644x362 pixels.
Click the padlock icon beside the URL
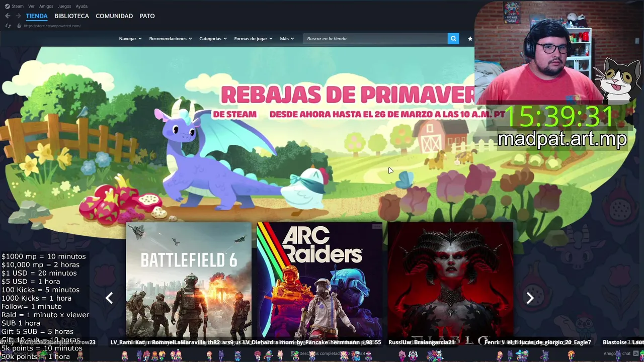[19, 26]
